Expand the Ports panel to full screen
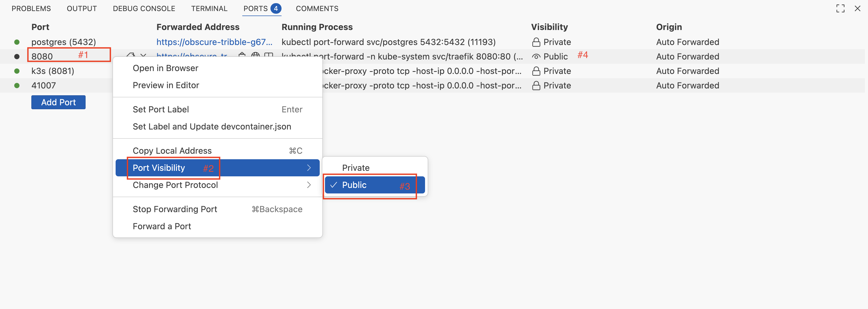Viewport: 868px width, 309px height. click(840, 8)
